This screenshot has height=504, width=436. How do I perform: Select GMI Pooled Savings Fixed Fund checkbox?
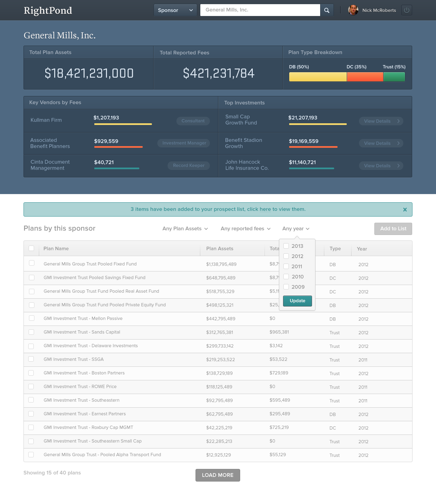pos(32,278)
